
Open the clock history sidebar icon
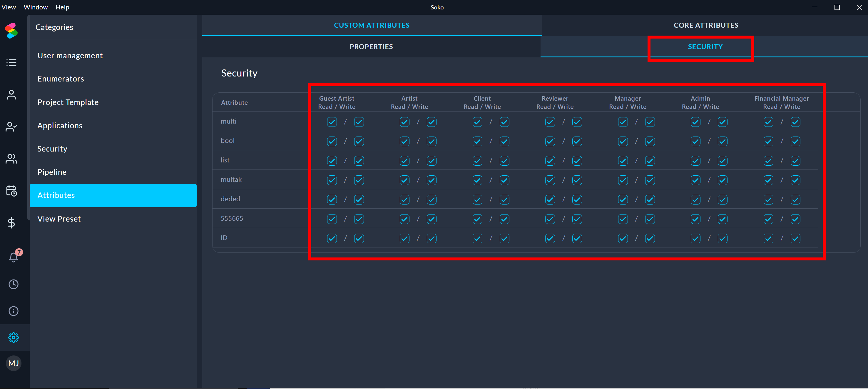click(14, 284)
